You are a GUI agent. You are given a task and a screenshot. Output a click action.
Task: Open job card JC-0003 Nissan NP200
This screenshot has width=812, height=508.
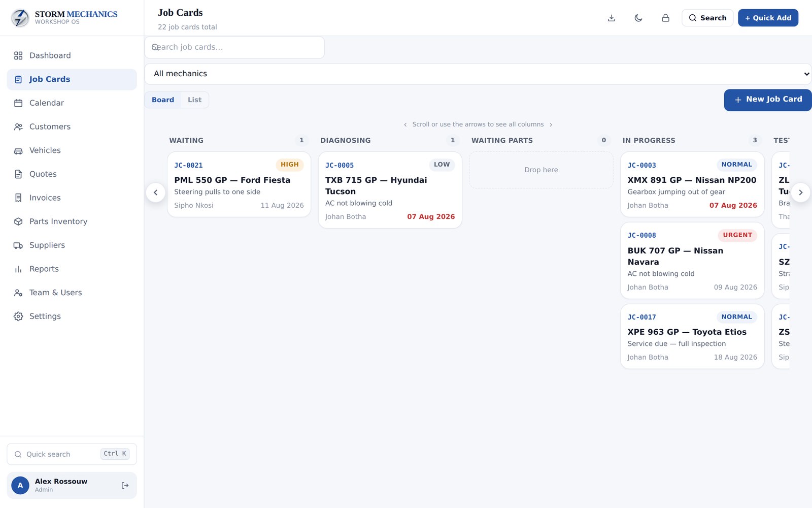click(x=692, y=184)
